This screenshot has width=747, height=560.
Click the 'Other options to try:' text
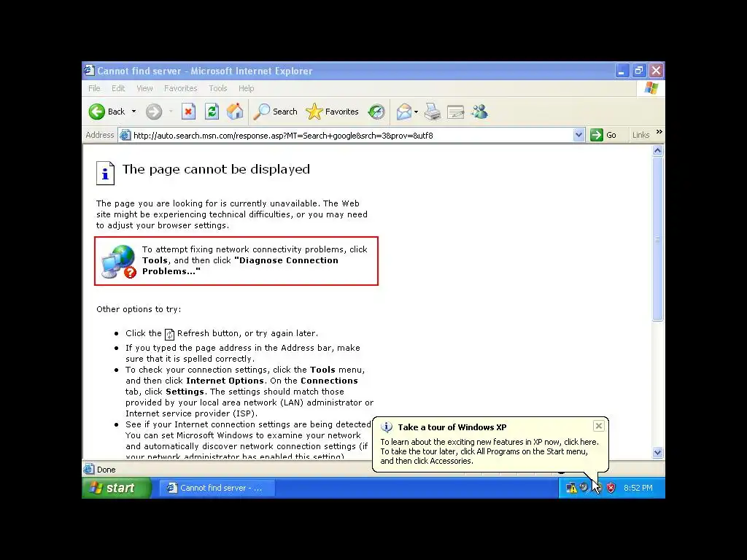point(139,309)
